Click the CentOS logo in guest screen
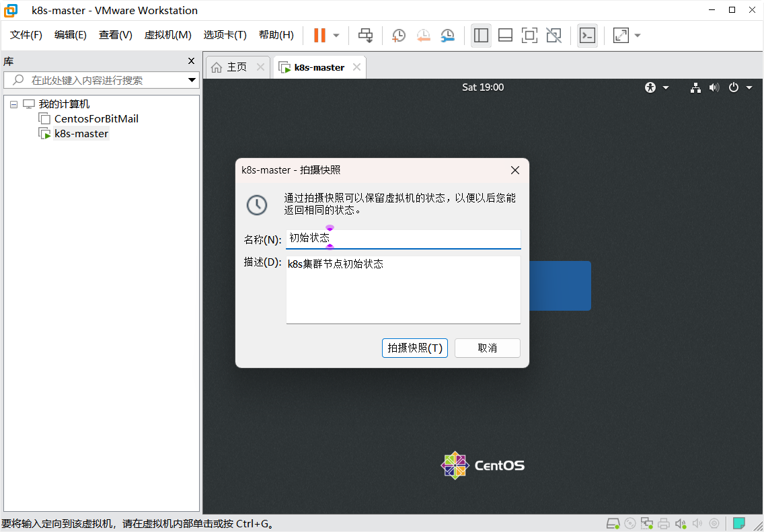 coord(482,465)
